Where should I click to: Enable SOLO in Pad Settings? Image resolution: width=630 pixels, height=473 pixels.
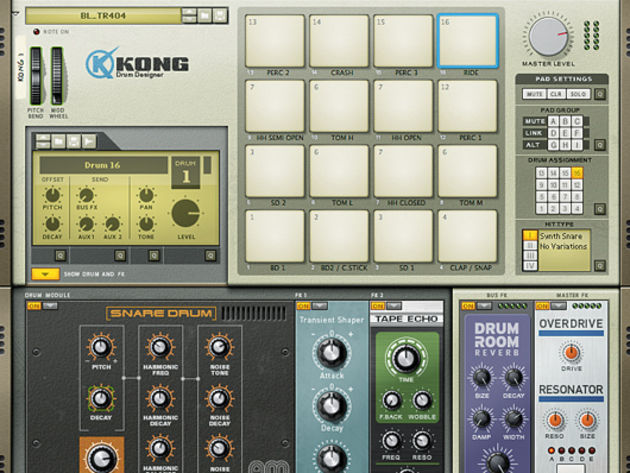[578, 94]
